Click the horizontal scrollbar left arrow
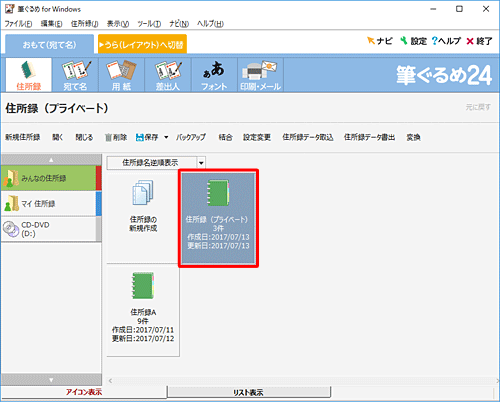 click(110, 380)
